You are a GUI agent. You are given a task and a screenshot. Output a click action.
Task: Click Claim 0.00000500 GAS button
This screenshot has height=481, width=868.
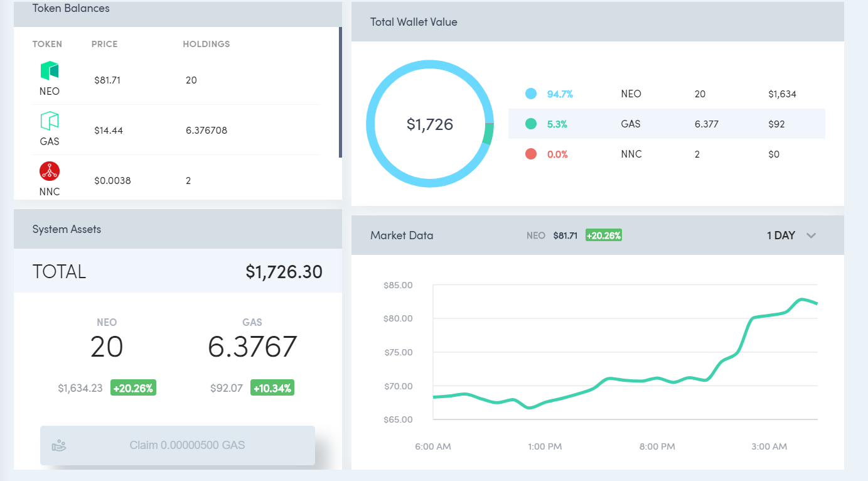pos(178,446)
